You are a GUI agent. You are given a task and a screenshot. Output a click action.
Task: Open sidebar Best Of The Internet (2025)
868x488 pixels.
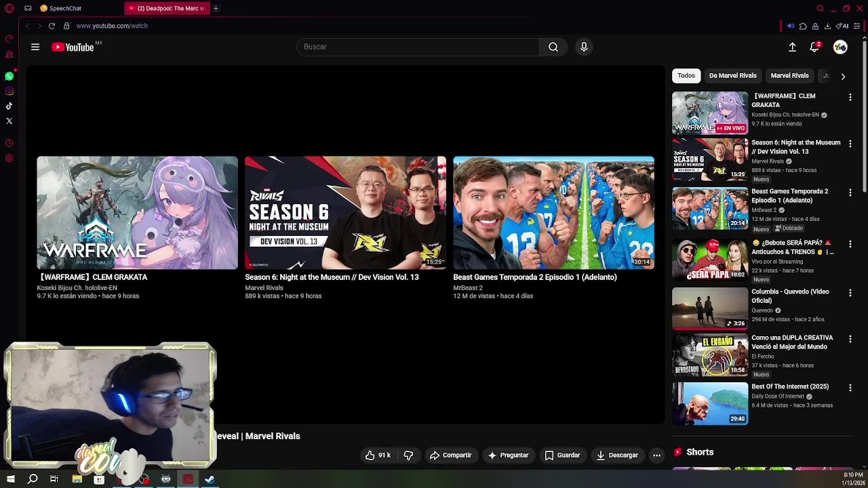(x=790, y=386)
